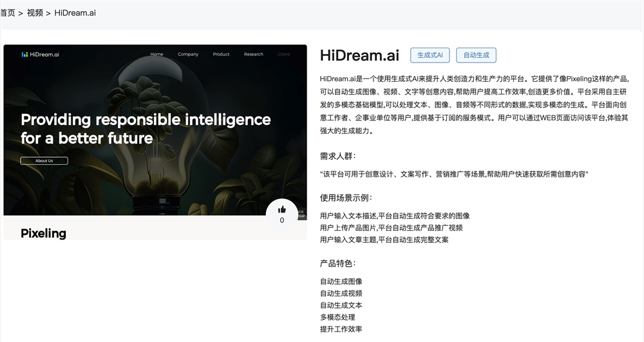644x342 pixels.
Task: Click the feature 自动生成图像
Action: (341, 281)
